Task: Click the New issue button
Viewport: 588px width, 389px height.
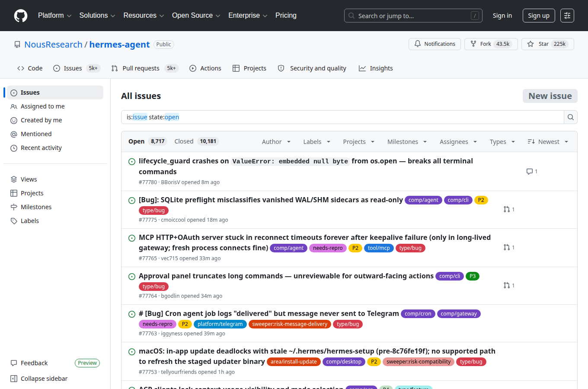Action: tap(550, 96)
